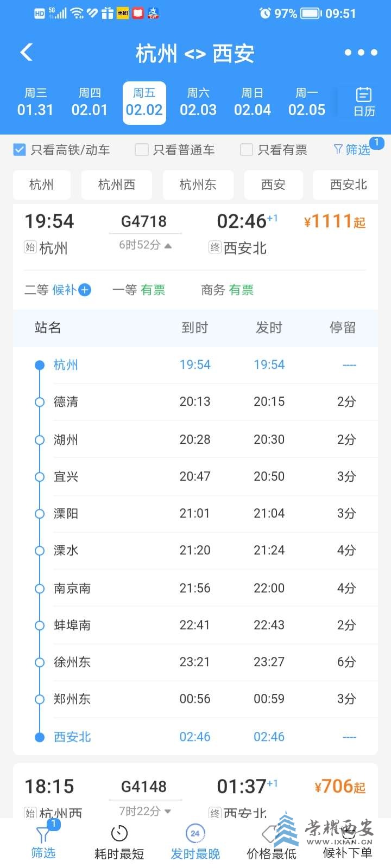Image resolution: width=391 pixels, height=868 pixels.
Task: Select 周六 02.03 date tab
Action: click(198, 103)
